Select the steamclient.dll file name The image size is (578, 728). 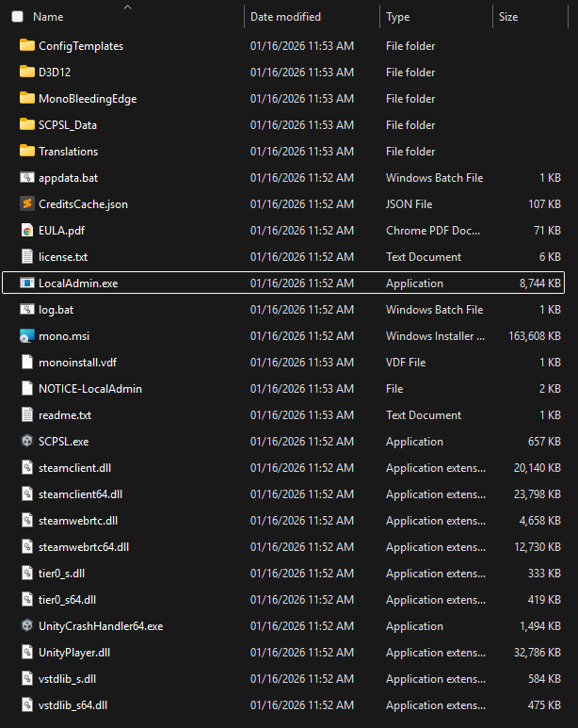click(74, 468)
